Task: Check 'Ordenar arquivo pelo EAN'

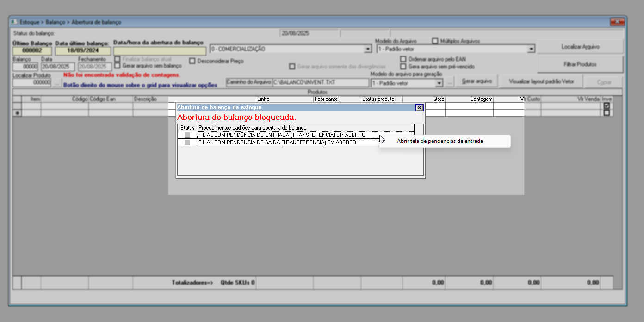Action: click(x=403, y=59)
